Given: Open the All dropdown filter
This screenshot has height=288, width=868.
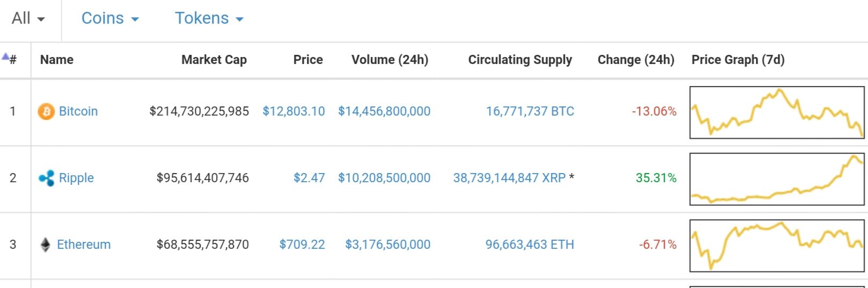Looking at the screenshot, I should [28, 18].
